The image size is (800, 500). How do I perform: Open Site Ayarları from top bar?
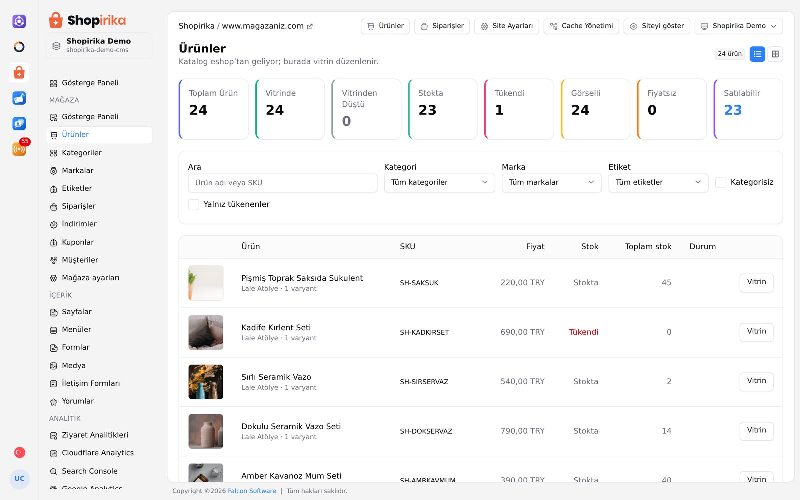[507, 26]
